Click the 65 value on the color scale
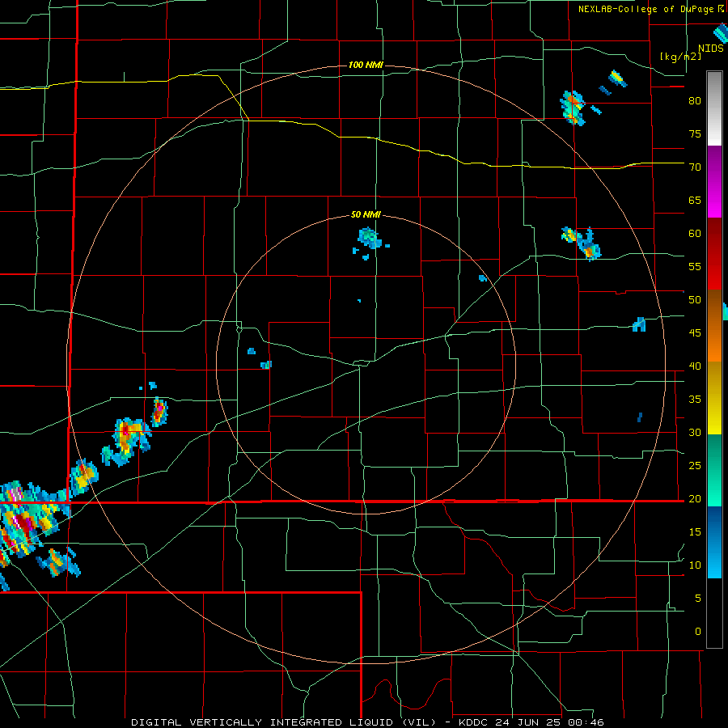The height and width of the screenshot is (728, 728). [x=695, y=200]
